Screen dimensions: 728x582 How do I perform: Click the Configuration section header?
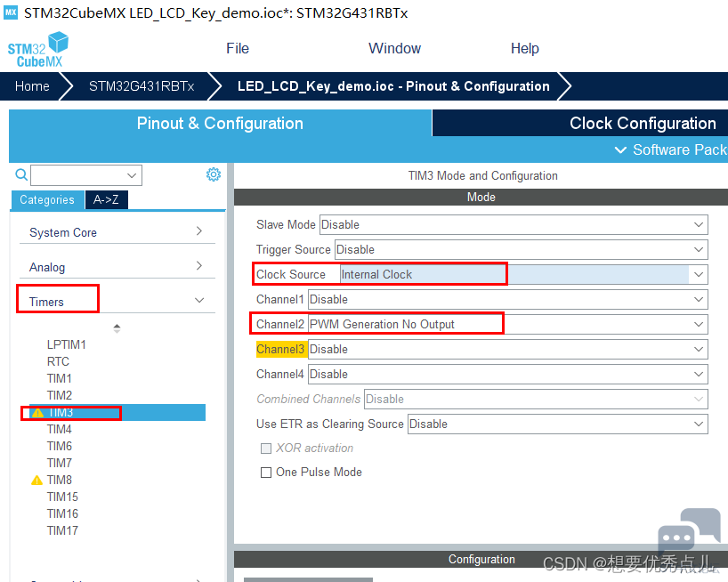point(481,560)
